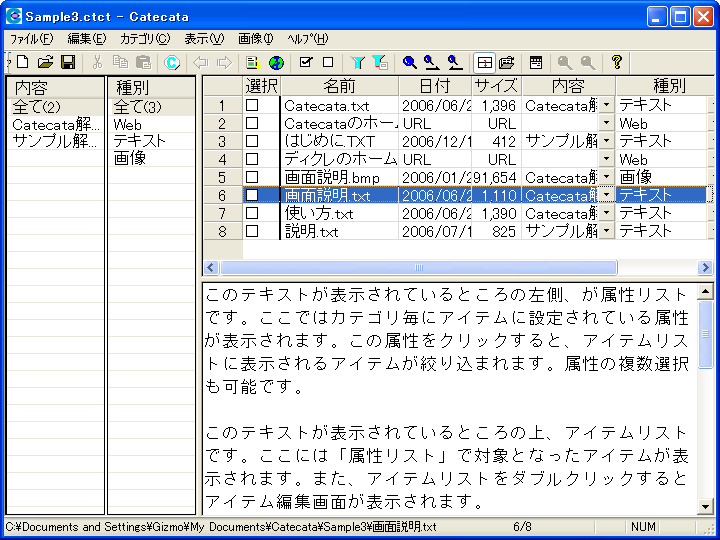720x540 pixels.
Task: Click the Cut scissors icon
Action: click(97, 62)
